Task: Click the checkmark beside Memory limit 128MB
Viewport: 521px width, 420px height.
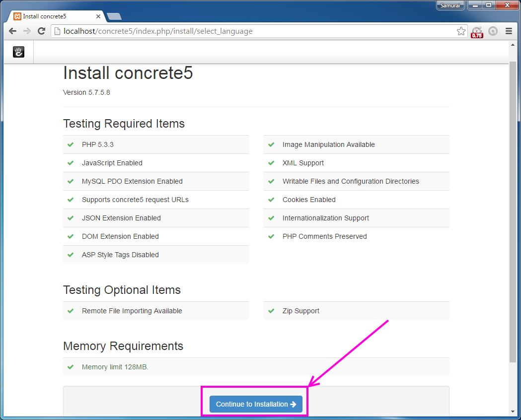Action: coord(71,367)
